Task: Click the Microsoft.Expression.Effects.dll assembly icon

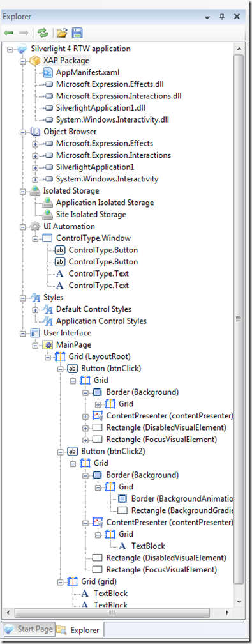Action: pyautogui.click(x=48, y=84)
